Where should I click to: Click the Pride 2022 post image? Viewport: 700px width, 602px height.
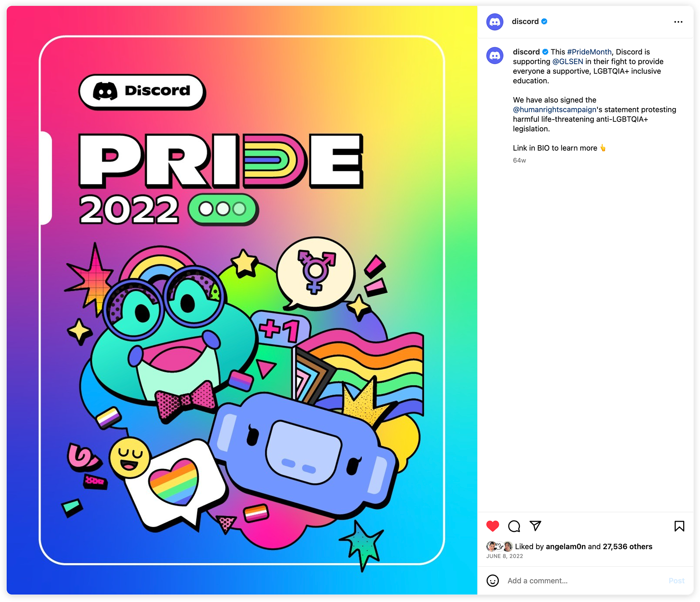click(242, 300)
